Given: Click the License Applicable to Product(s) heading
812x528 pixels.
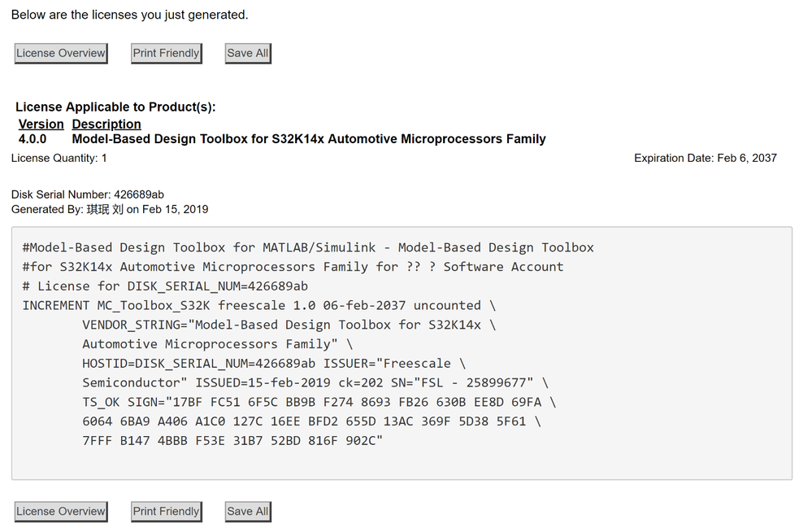Looking at the screenshot, I should click(x=115, y=107).
